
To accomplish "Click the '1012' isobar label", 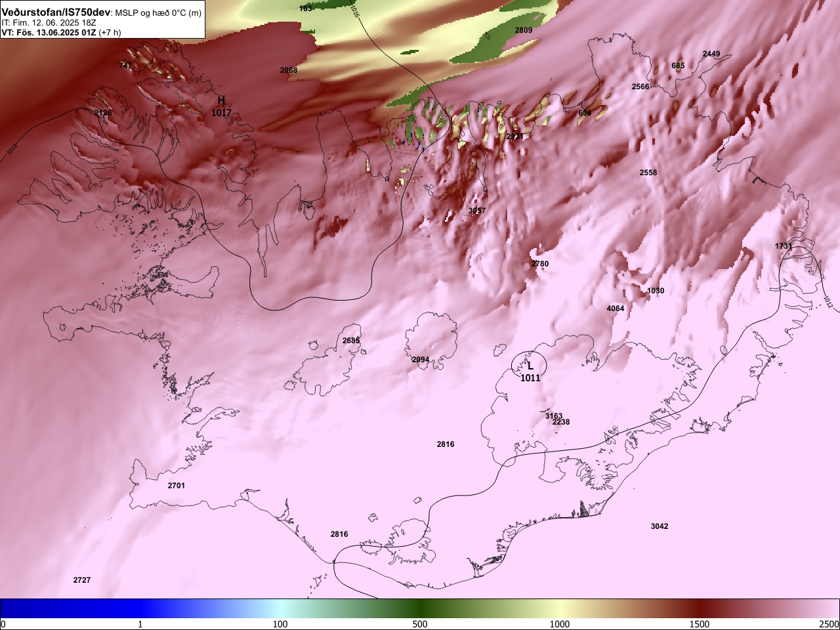I will click(828, 302).
